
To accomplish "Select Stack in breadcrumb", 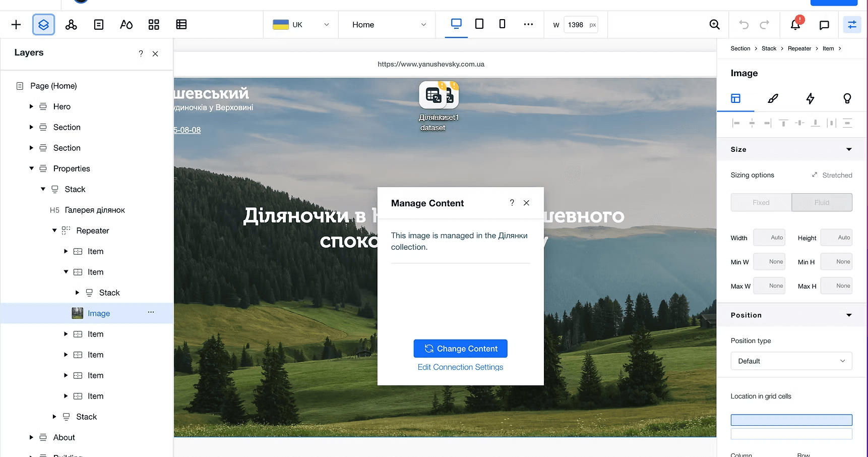I will point(769,48).
